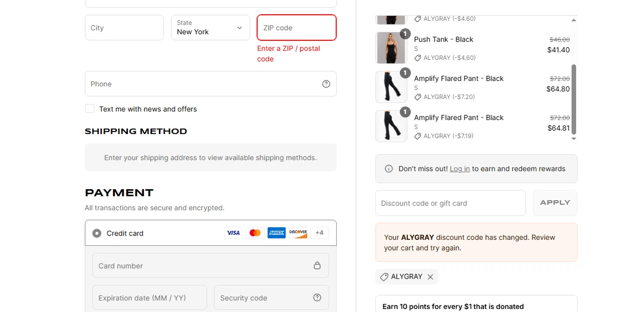
Task: Click the Phone input field
Action: pos(211,84)
